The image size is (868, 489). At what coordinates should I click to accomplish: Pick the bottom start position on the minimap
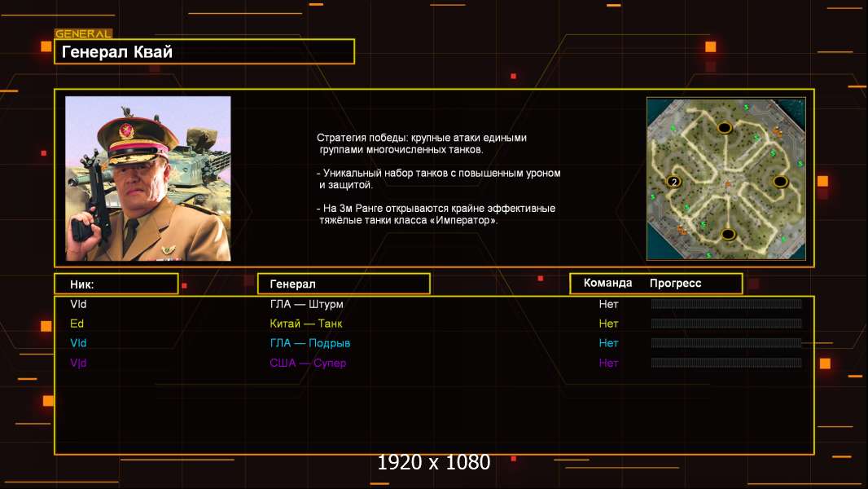[x=728, y=234]
